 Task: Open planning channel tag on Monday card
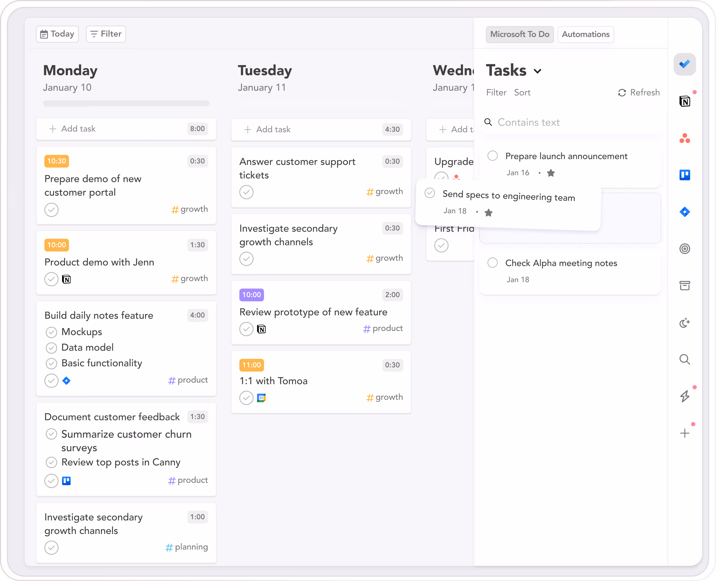point(186,547)
